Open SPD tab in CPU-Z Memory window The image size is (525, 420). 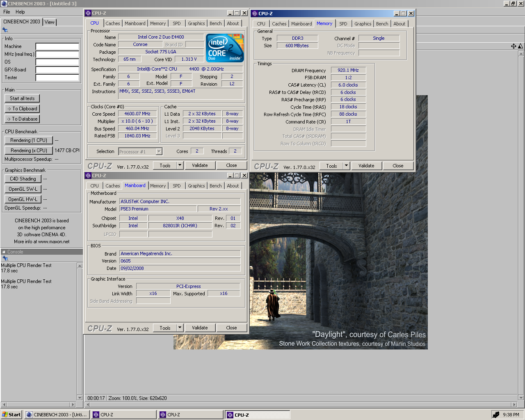tap(343, 24)
